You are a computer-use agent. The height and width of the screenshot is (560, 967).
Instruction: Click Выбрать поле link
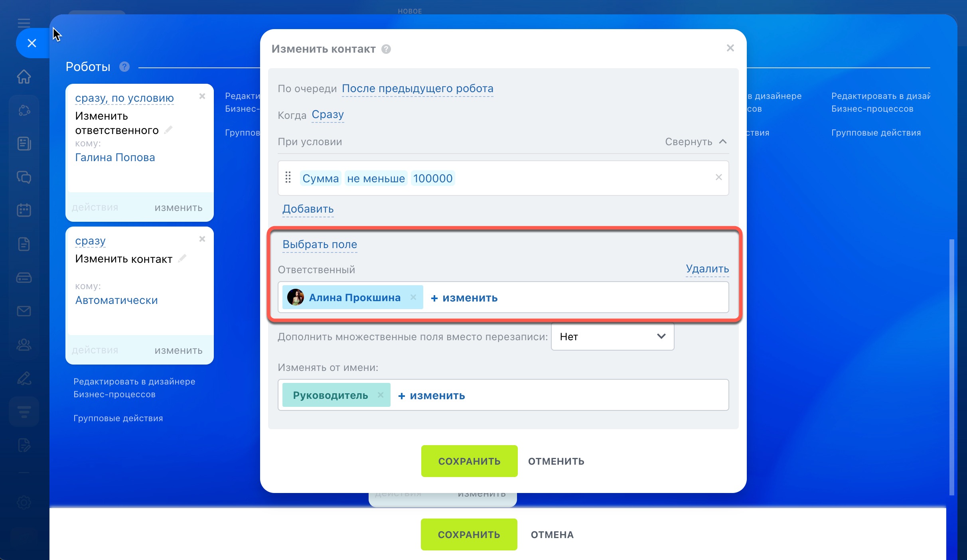point(320,245)
